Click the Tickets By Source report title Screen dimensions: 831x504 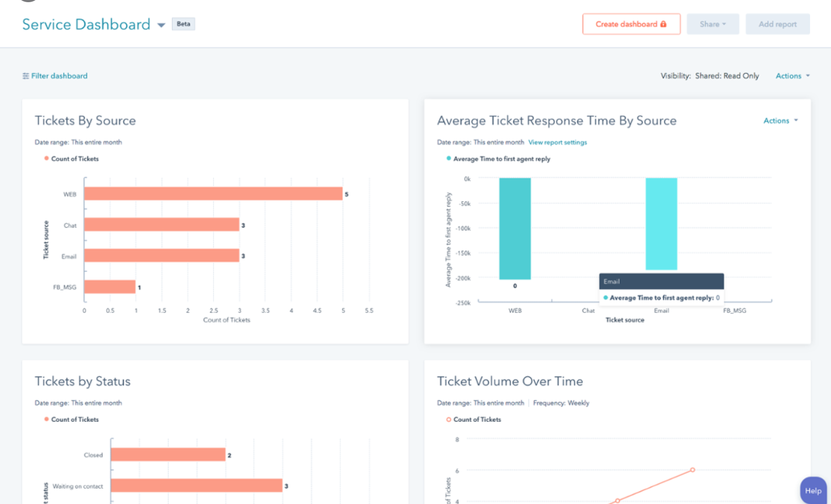[85, 121]
